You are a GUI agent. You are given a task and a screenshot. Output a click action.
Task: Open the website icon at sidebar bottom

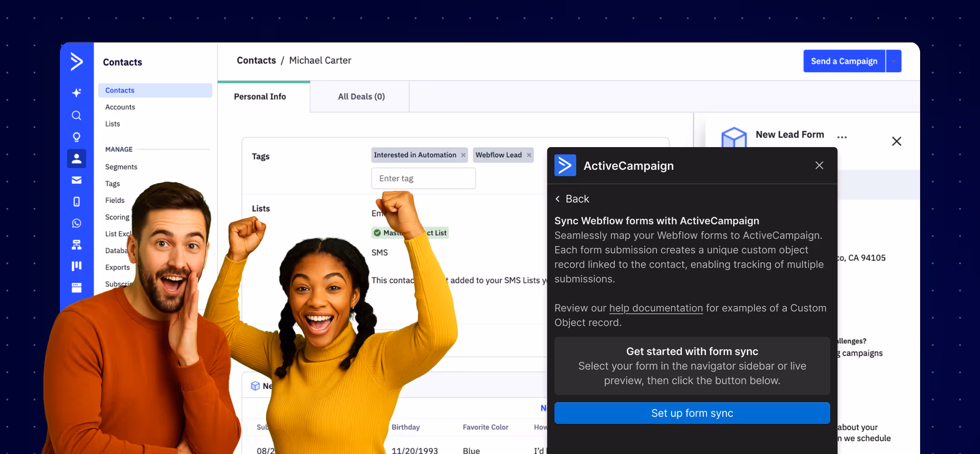76,287
